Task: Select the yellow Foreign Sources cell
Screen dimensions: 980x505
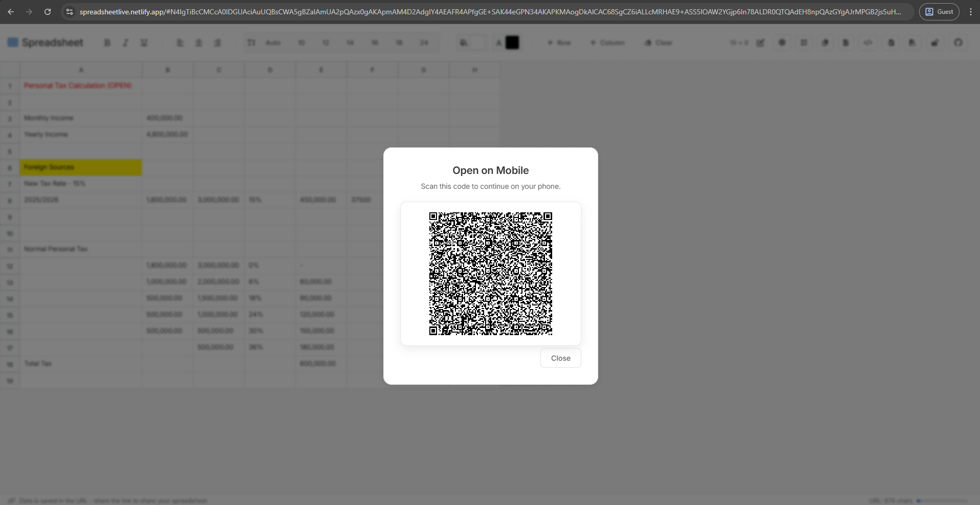Action: pos(81,167)
